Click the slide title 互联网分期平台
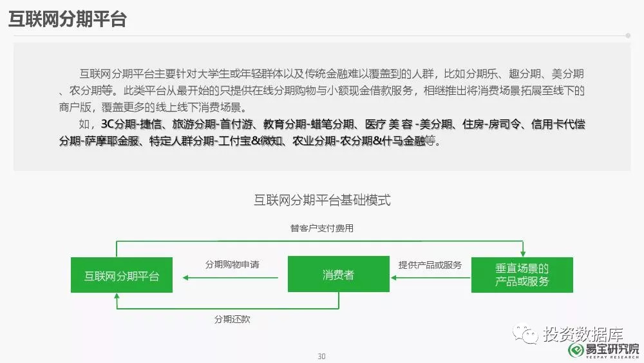 pos(68,19)
